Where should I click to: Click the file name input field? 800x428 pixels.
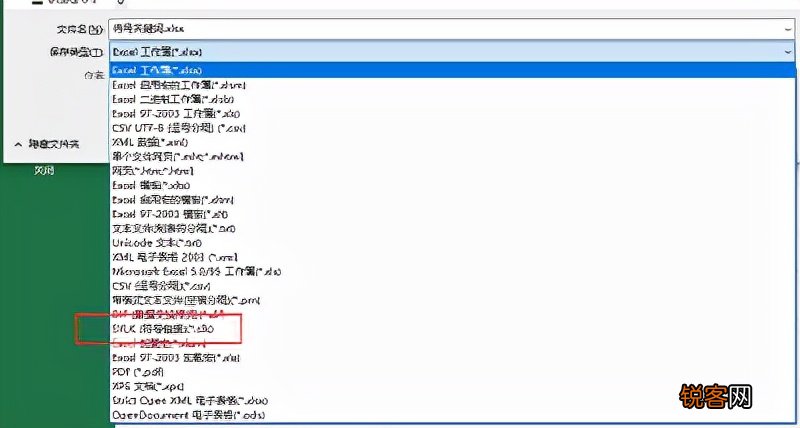pyautogui.click(x=452, y=29)
